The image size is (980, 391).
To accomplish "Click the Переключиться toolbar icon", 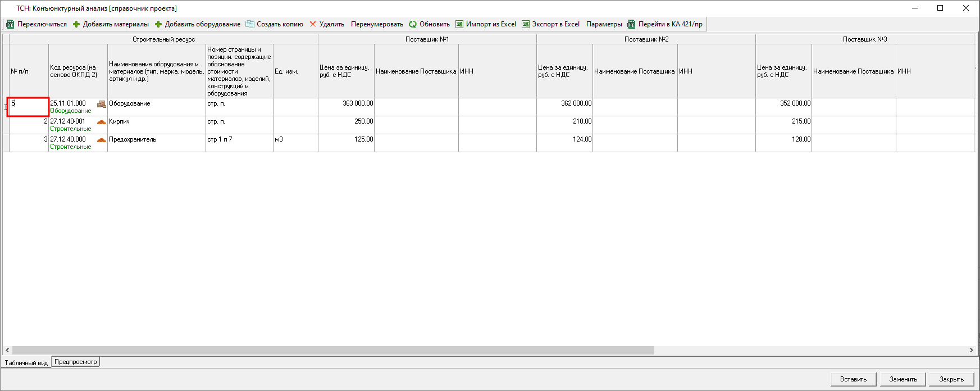I will 10,24.
